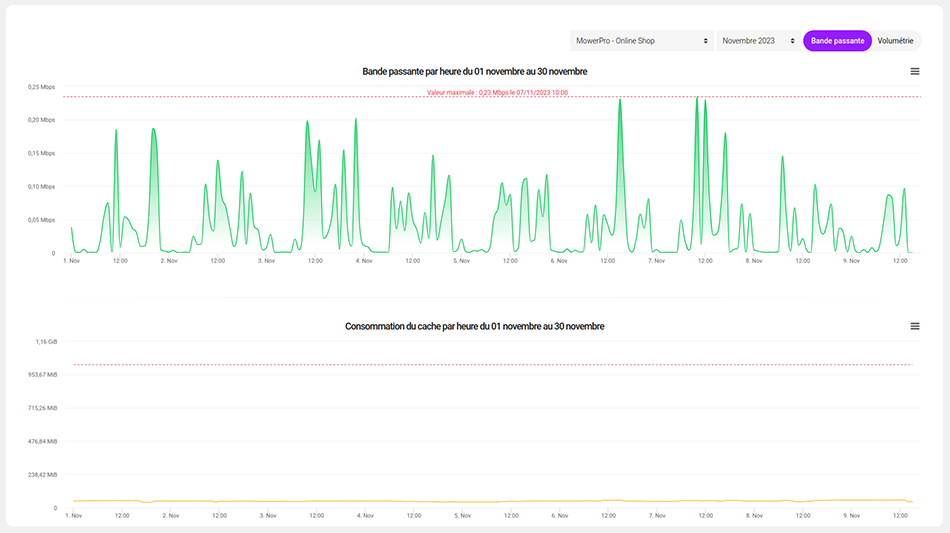Click the arrows icon on the site selector
Viewport: 950px width, 533px height.
[706, 41]
